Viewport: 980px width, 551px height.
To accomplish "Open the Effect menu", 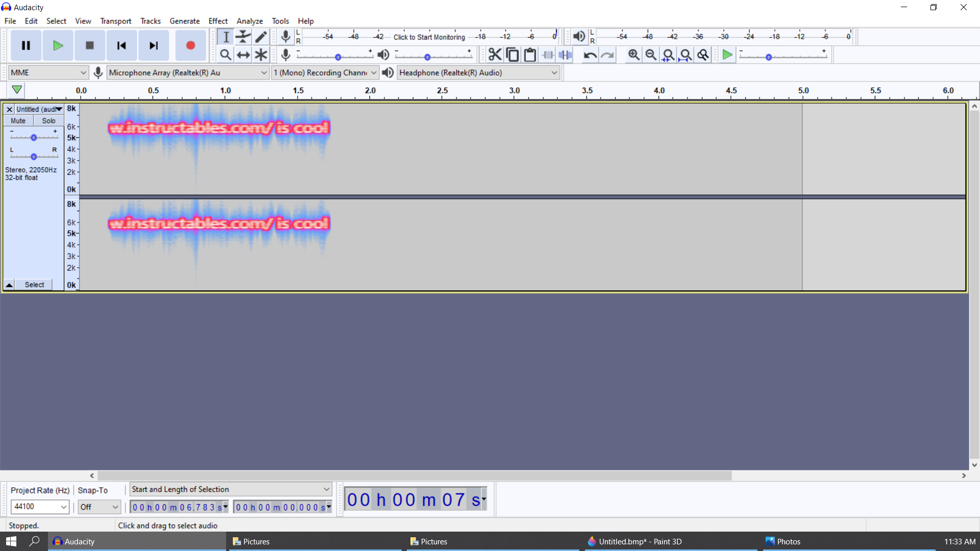I will (218, 21).
